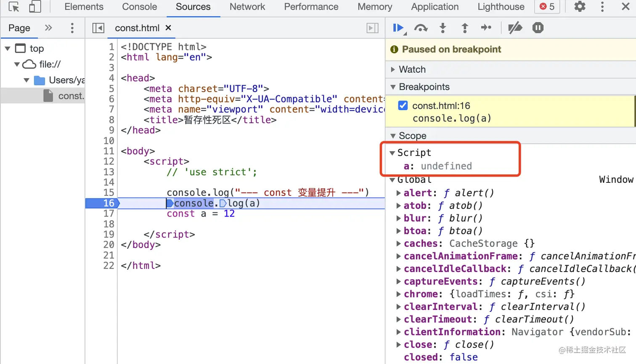636x364 pixels.
Task: Collapse the file:// origin node
Action: (17, 64)
